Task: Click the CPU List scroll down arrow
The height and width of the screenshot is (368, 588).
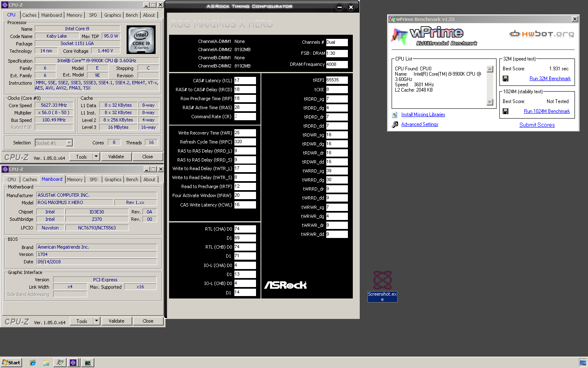Action: point(490,102)
